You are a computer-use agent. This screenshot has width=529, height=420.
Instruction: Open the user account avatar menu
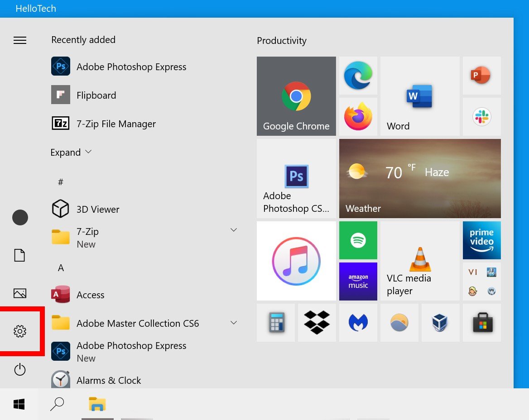click(x=20, y=217)
